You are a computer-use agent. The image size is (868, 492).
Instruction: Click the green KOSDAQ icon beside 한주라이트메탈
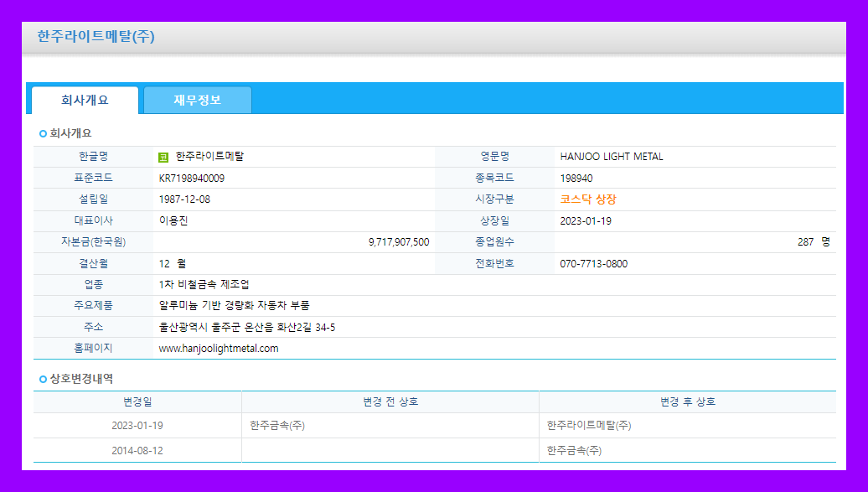[x=163, y=158]
